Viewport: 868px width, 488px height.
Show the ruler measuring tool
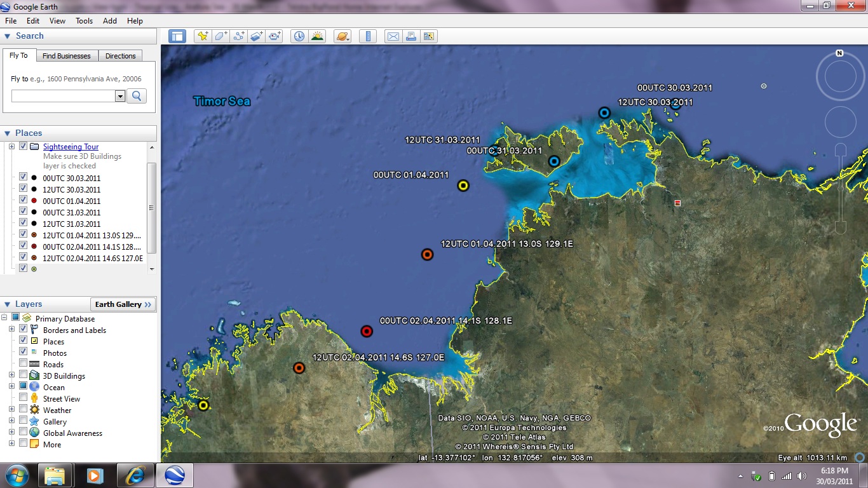pos(368,36)
